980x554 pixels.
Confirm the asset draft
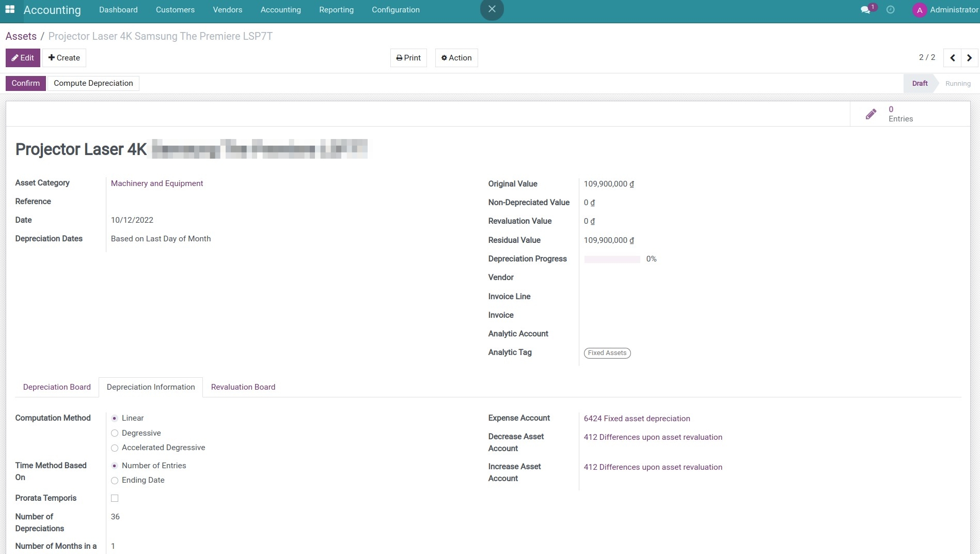pos(25,83)
